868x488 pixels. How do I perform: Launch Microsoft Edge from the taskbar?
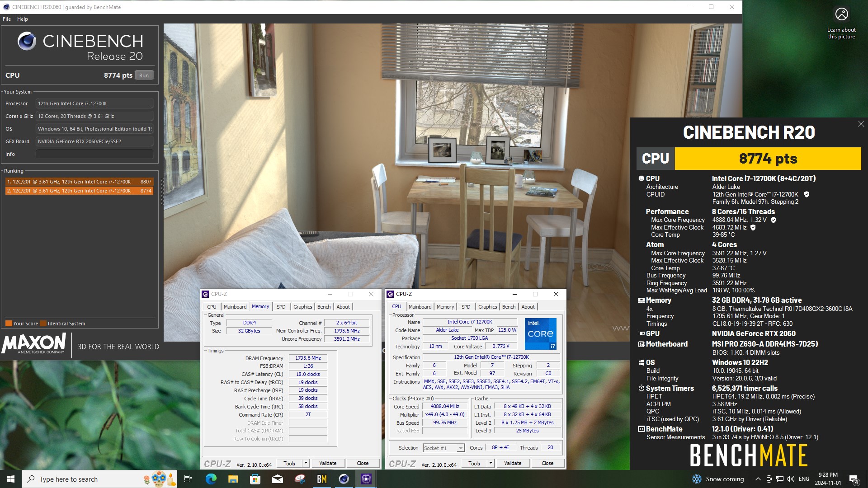pos(211,479)
